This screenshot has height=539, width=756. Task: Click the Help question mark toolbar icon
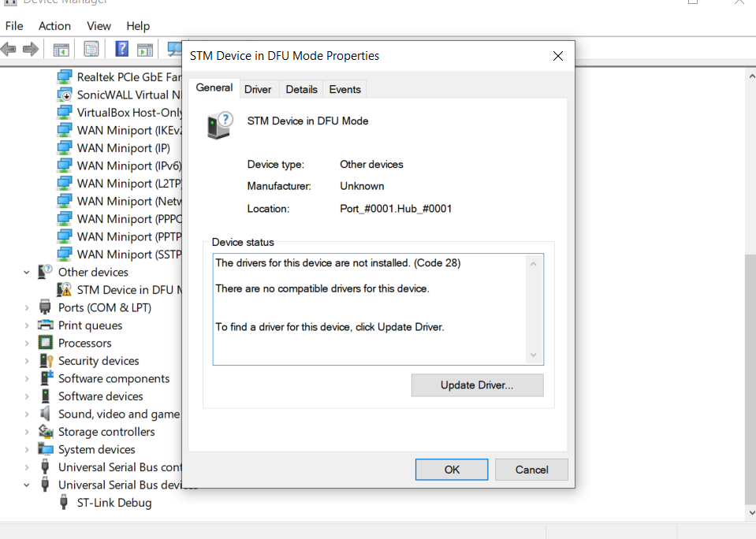(x=120, y=49)
